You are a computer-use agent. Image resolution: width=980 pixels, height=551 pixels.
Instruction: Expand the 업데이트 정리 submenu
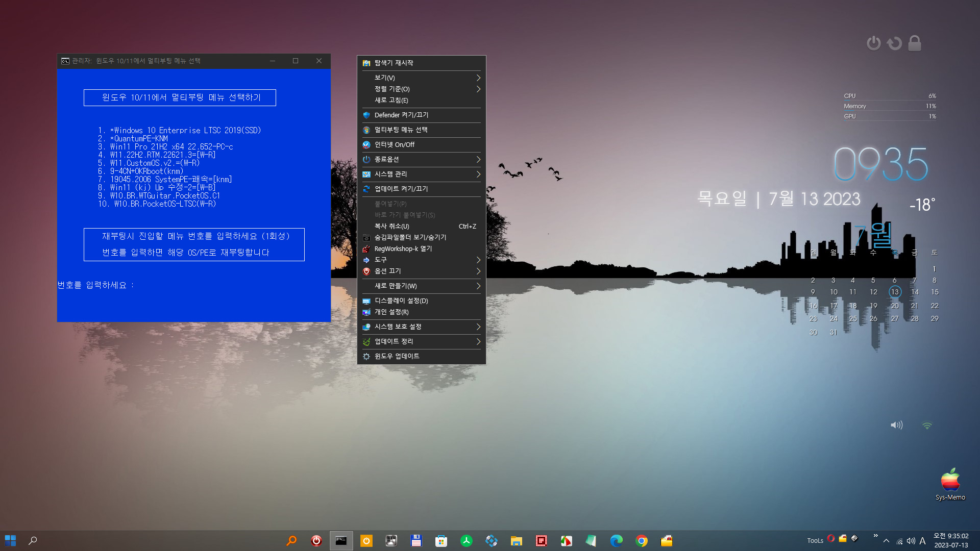(x=422, y=342)
